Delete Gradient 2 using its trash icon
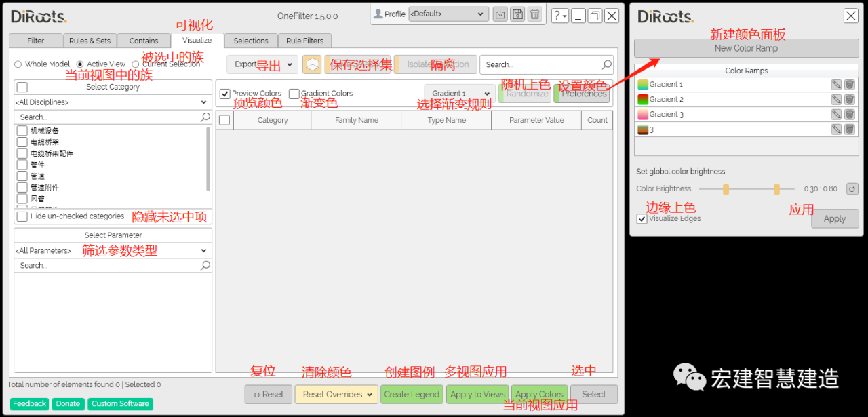 849,100
